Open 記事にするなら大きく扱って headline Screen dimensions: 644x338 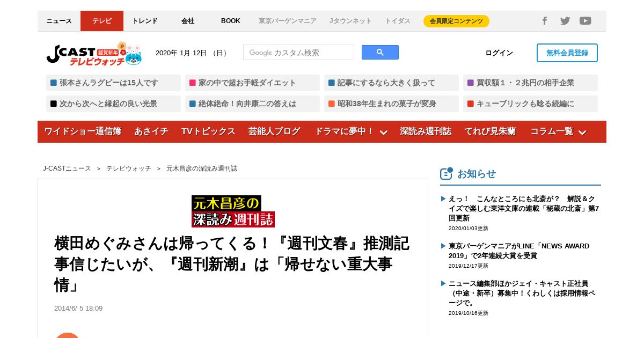click(x=391, y=83)
